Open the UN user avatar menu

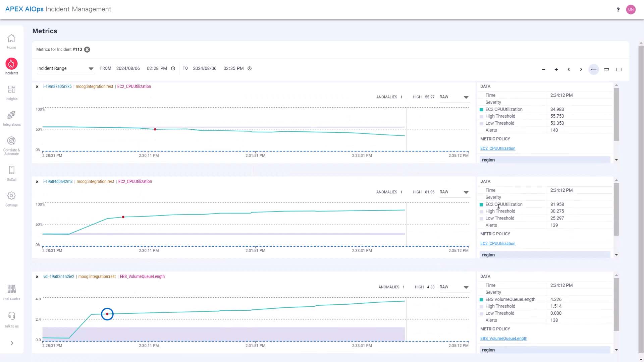pos(631,9)
